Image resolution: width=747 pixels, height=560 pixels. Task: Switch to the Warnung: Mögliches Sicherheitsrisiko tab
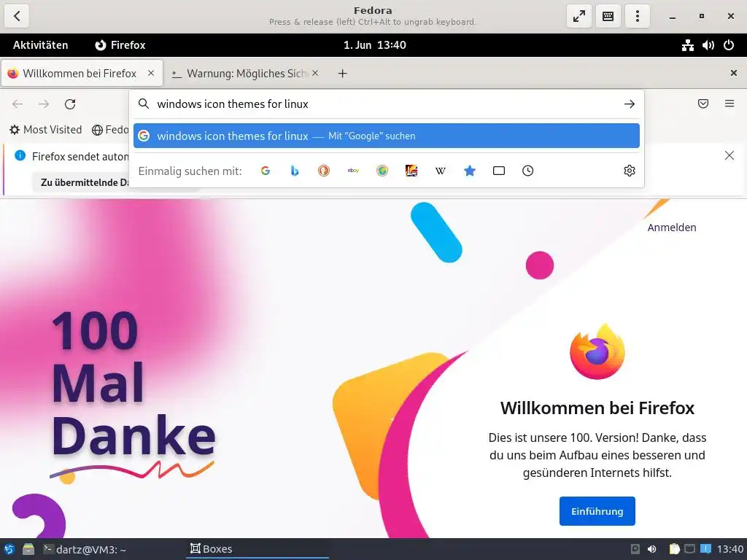[245, 74]
